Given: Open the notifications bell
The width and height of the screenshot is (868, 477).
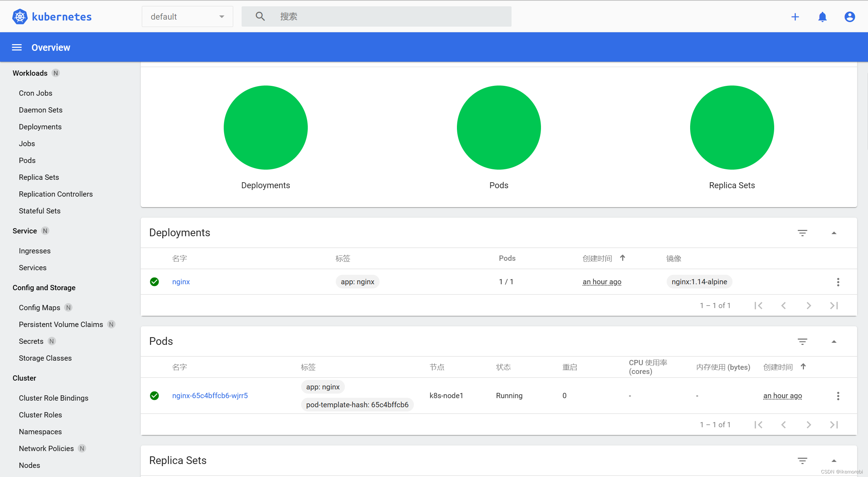Looking at the screenshot, I should [x=822, y=17].
